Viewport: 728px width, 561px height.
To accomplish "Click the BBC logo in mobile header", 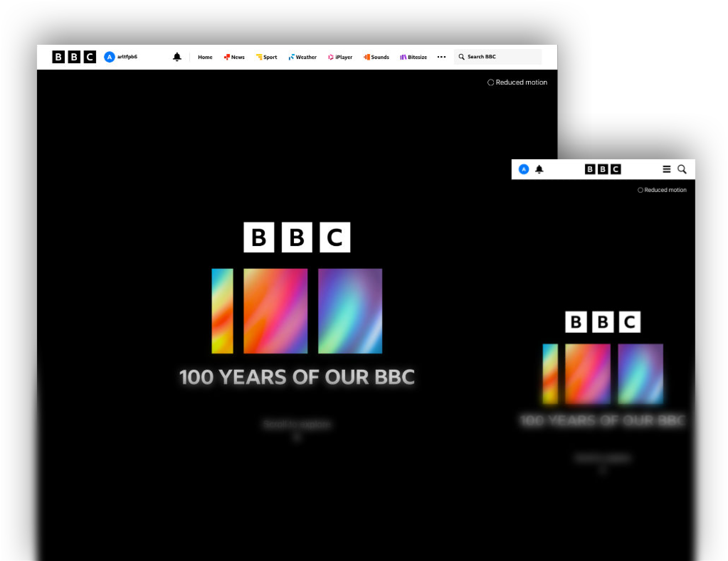I will [x=603, y=169].
